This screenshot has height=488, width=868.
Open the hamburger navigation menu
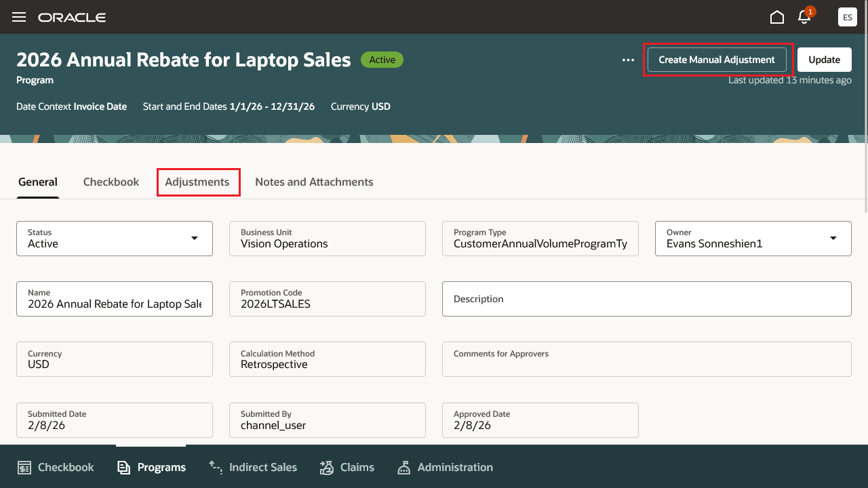coord(19,17)
